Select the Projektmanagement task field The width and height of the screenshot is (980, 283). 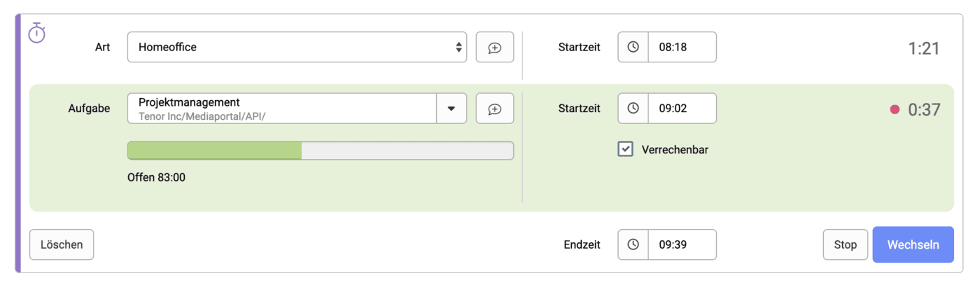(281, 109)
